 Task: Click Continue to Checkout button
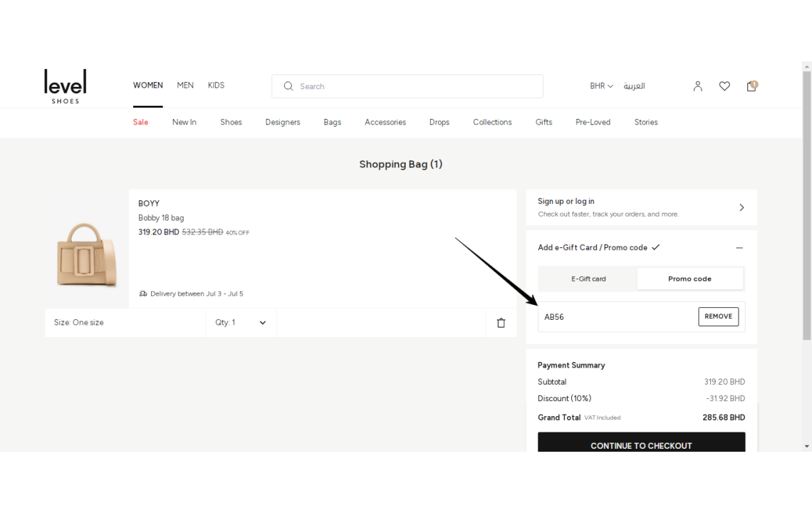tap(641, 442)
